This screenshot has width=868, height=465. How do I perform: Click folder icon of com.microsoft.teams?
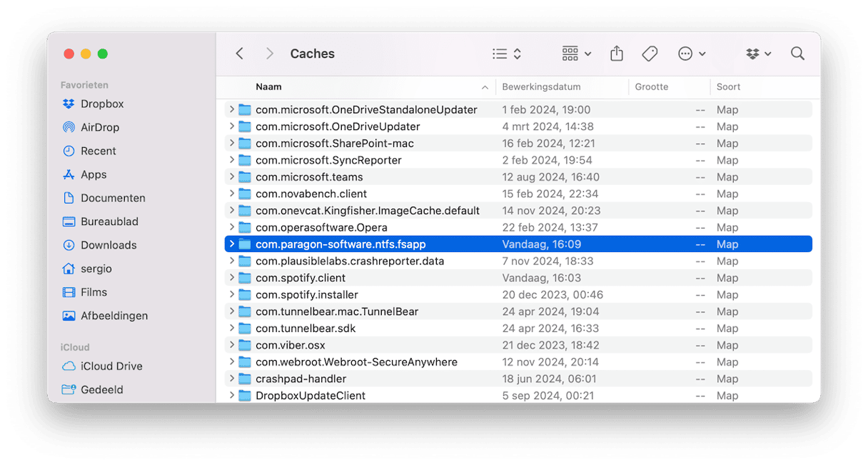coord(245,177)
